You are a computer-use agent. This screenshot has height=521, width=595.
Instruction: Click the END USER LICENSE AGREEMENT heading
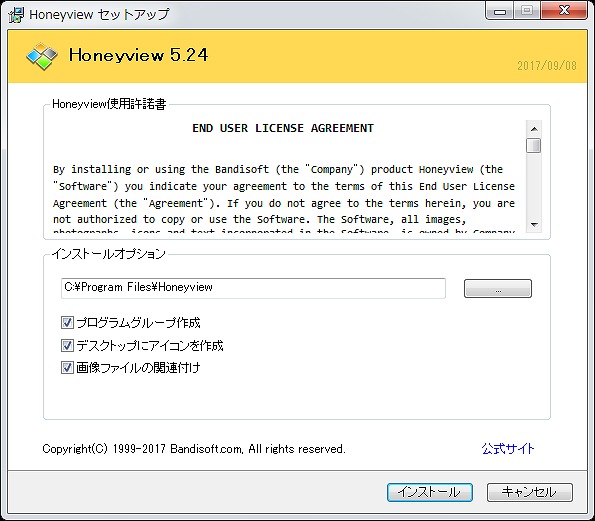(x=283, y=128)
